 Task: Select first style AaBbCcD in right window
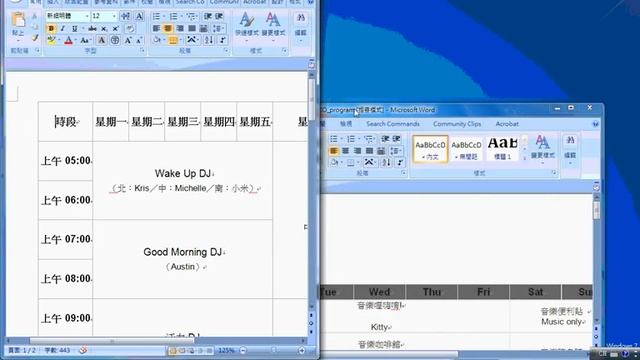pos(430,149)
